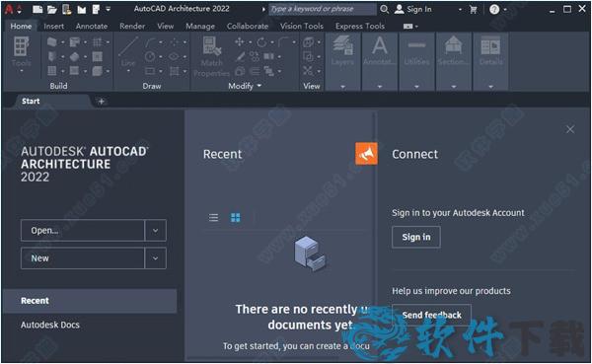Open the Render ribbon tab
592x364 pixels.
[x=132, y=26]
